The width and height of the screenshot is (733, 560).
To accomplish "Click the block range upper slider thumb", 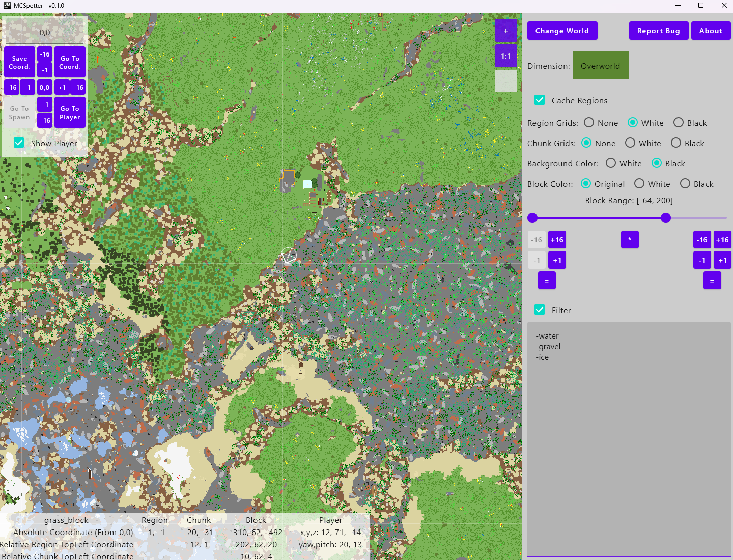I will 666,218.
